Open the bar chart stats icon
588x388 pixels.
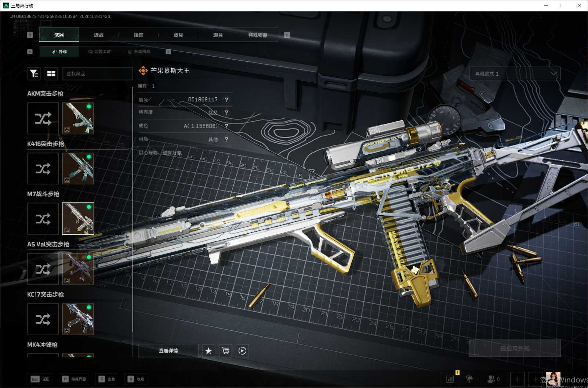click(x=450, y=379)
